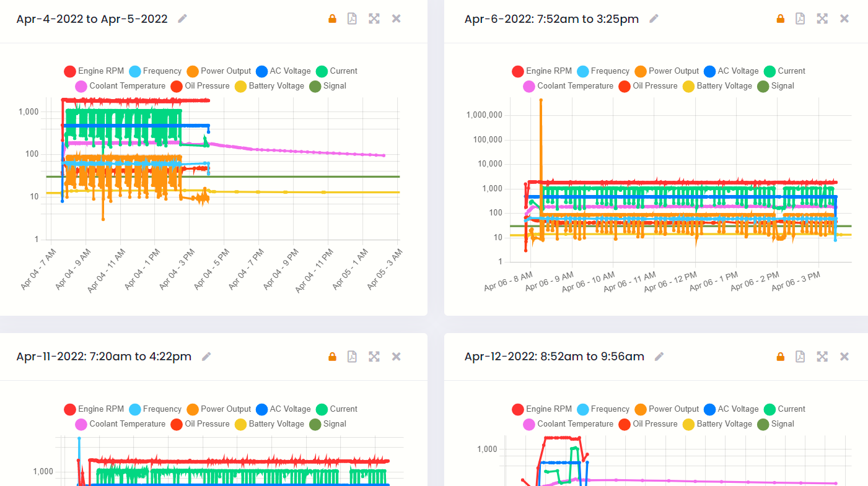Toggle Battery Voltage in Apr-4 chart legend
This screenshot has width=868, height=486.
coord(269,86)
